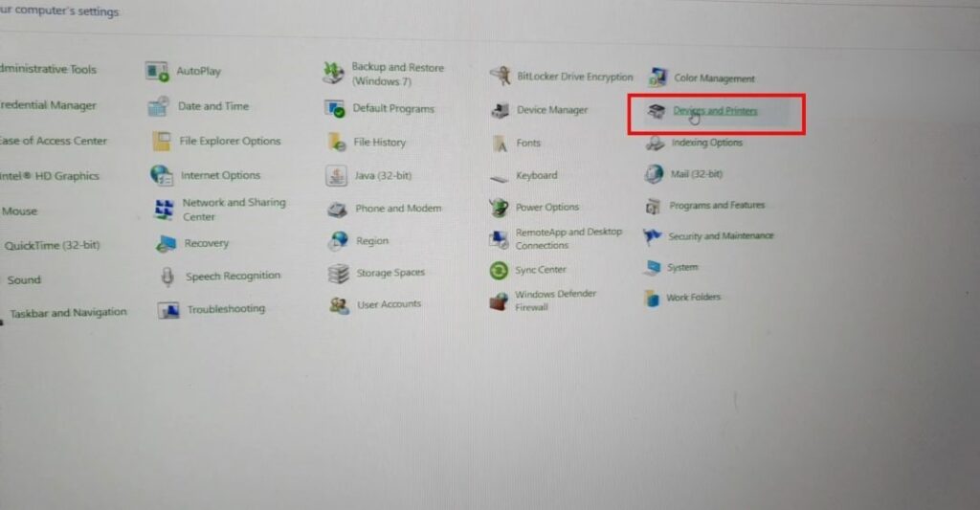
Task: Click the BitLocker Drive Encryption icon
Action: pyautogui.click(x=500, y=77)
